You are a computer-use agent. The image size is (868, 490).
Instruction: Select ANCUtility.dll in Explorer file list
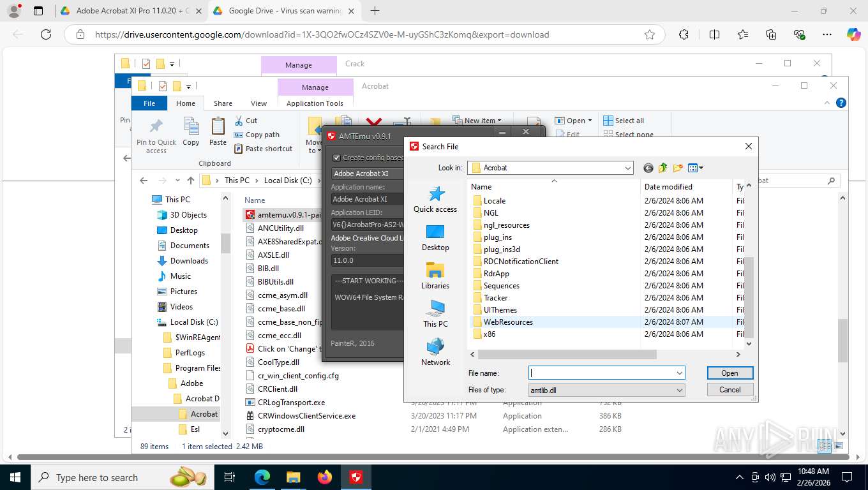[x=281, y=228]
